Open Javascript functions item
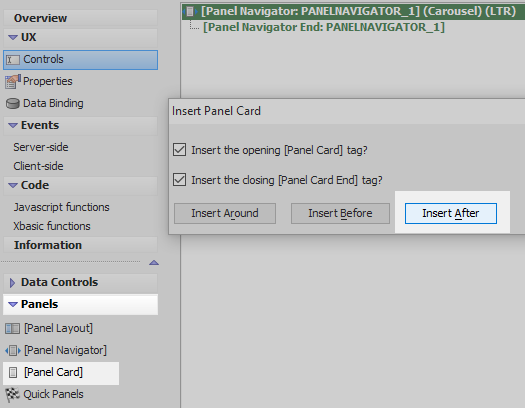 click(x=61, y=207)
